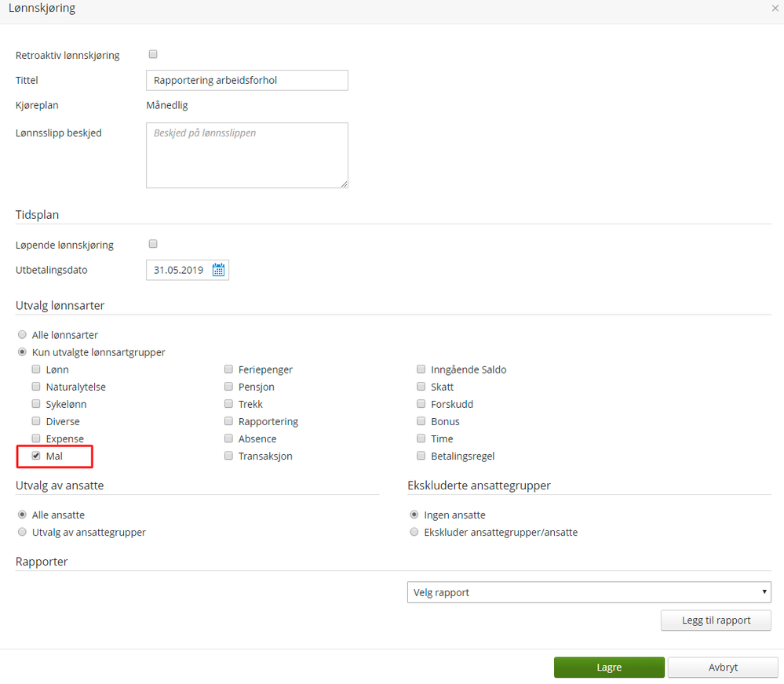The image size is (784, 684).
Task: Choose Utvalg av ansattegrupper radio button
Action: click(22, 532)
